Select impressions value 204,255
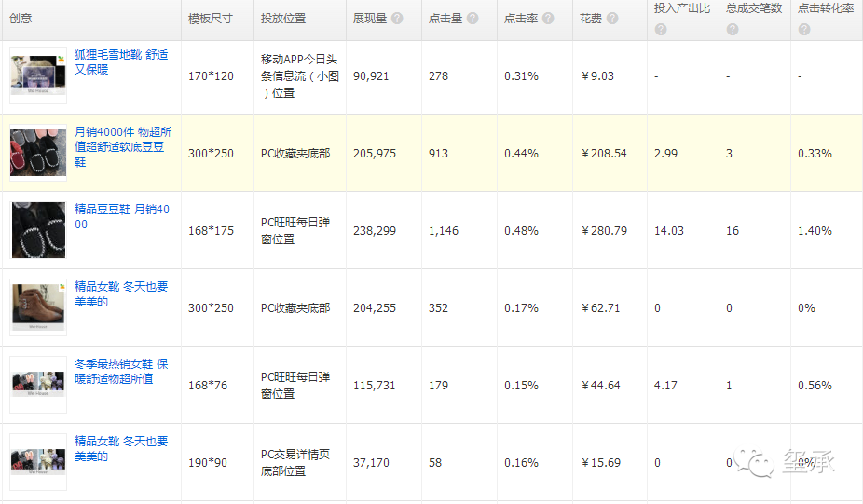863x504 pixels. click(375, 308)
